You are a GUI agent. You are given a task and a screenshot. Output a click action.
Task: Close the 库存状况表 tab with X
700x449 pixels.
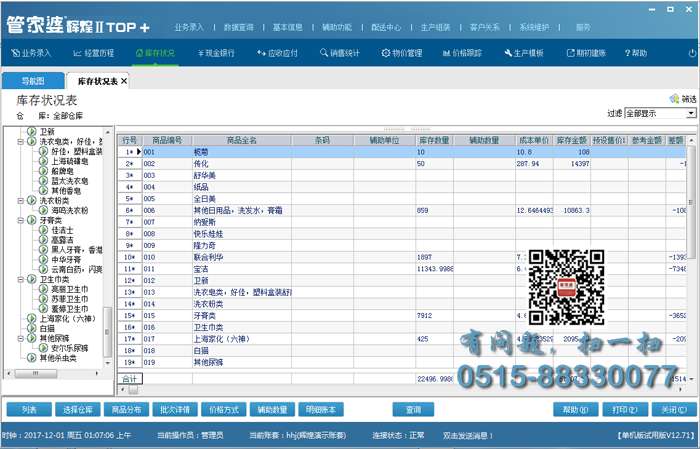point(124,81)
